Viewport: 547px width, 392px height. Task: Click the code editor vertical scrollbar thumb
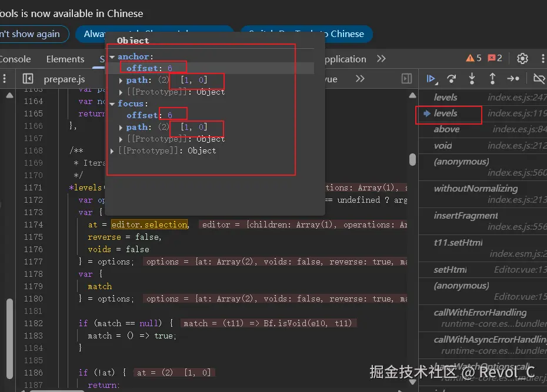(x=413, y=159)
